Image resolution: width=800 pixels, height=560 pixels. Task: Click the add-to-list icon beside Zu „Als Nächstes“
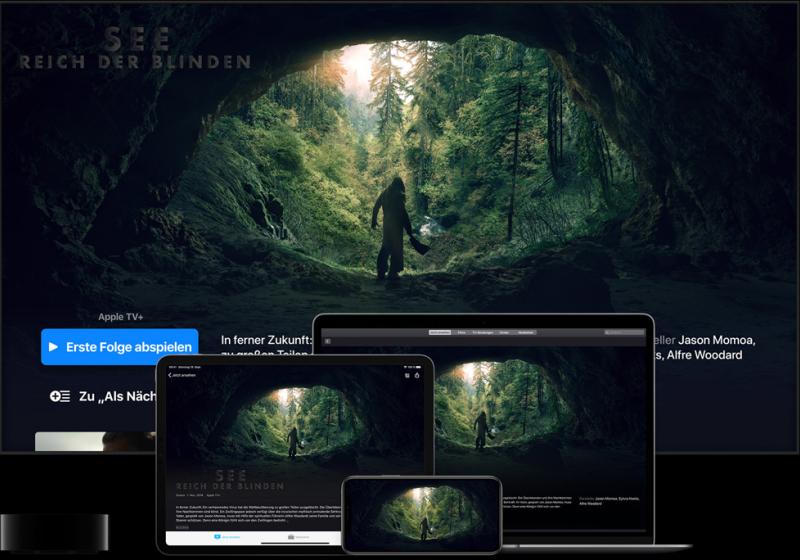(60, 396)
